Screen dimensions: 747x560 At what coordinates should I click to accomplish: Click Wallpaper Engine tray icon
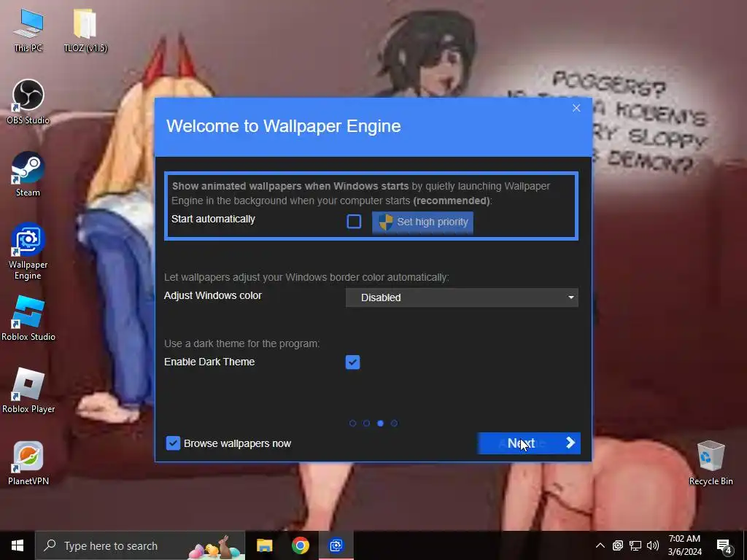click(617, 545)
